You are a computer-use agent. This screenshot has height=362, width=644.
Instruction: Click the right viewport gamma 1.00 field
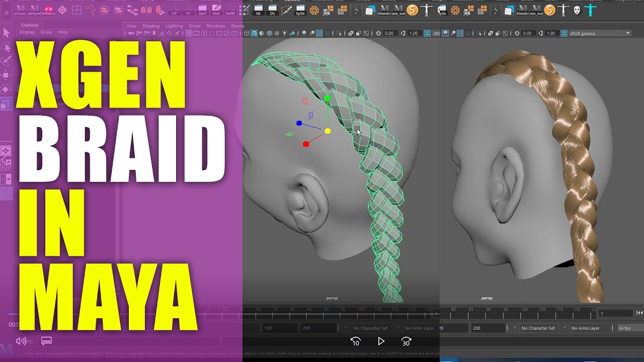[x=551, y=33]
